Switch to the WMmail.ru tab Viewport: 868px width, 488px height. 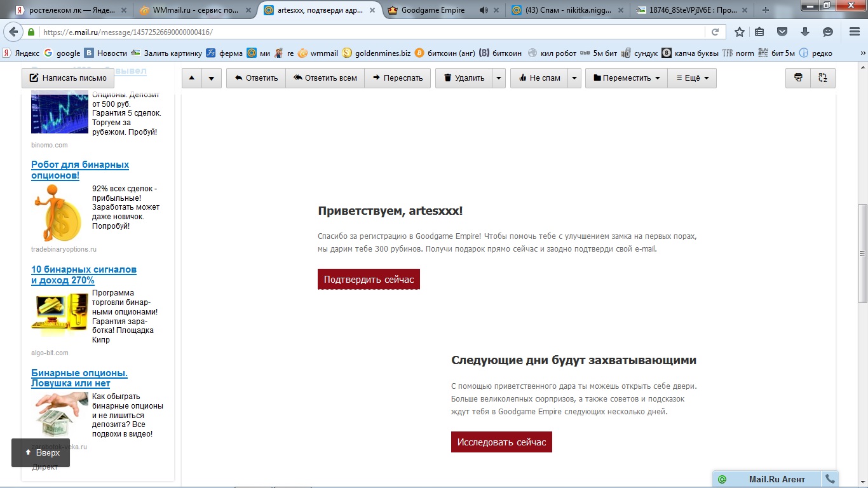pos(195,10)
